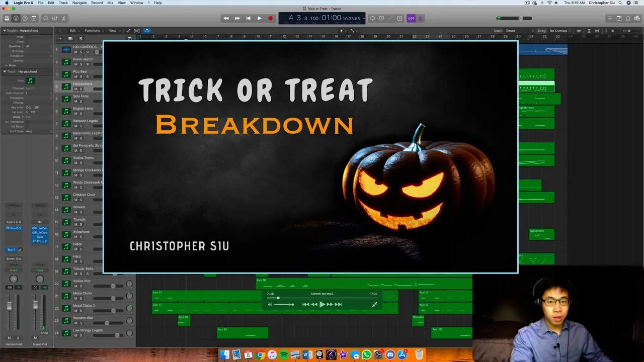
Task: Open the Note Pads icon
Action: pos(619,18)
